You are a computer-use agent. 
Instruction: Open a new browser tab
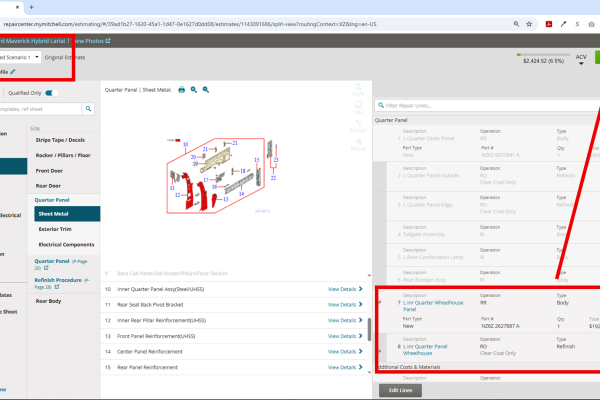point(31,7)
